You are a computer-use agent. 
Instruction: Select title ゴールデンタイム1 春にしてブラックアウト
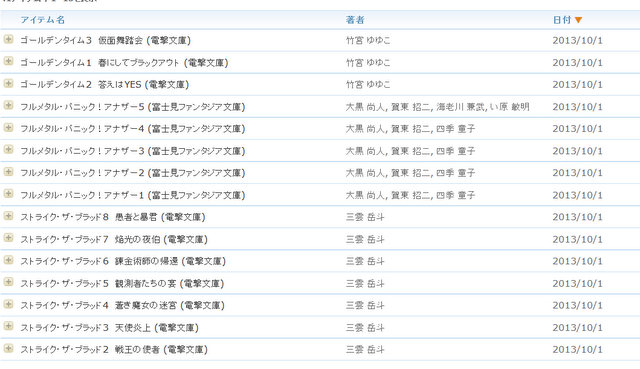[x=100, y=63]
